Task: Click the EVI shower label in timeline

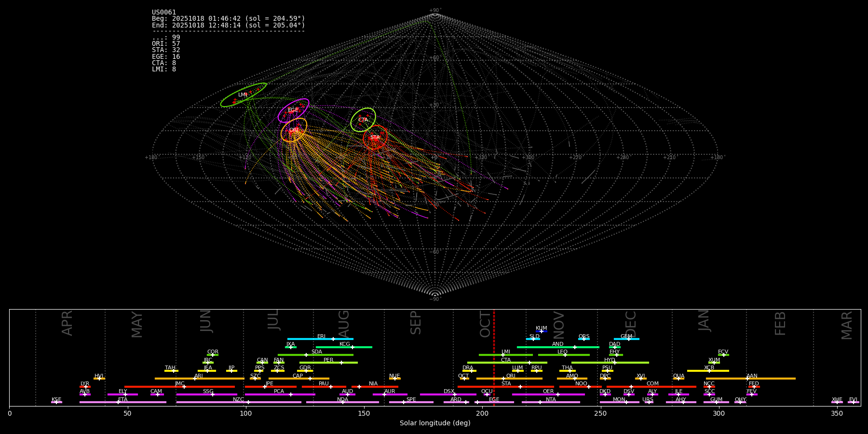Action: point(854,400)
